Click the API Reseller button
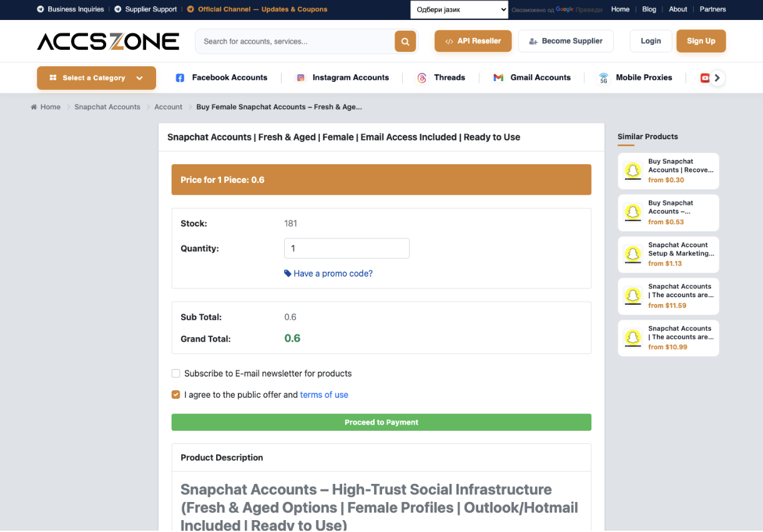The image size is (763, 532). click(473, 41)
